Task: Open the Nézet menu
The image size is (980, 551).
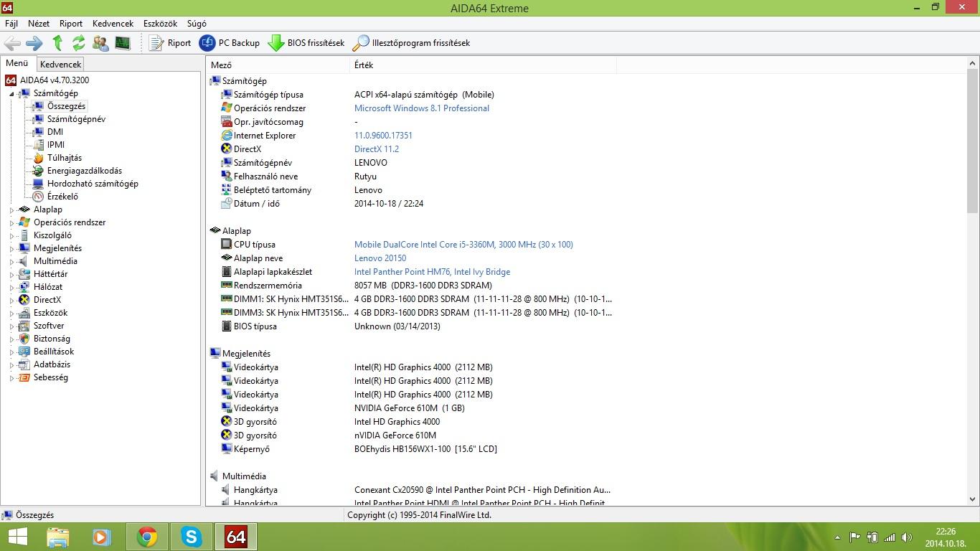Action: click(x=39, y=24)
